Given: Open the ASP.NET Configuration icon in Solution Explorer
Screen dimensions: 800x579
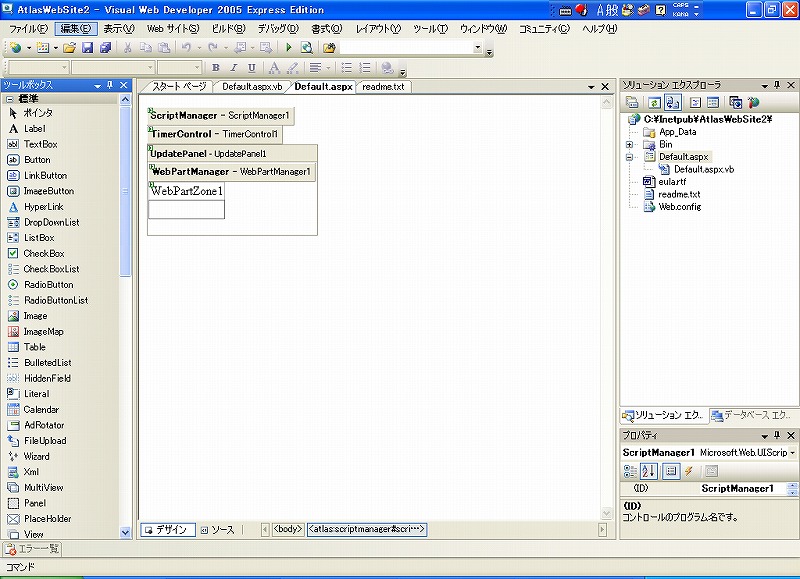Looking at the screenshot, I should 754,103.
